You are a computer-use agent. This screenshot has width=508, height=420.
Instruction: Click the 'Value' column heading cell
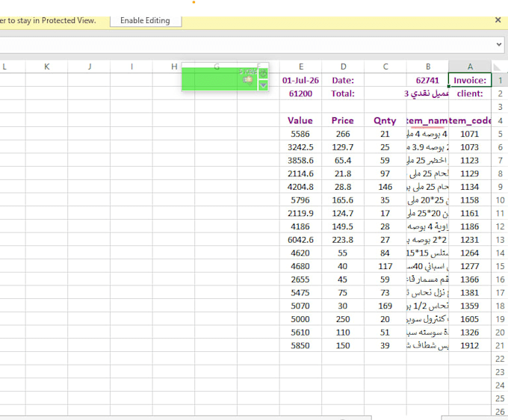[x=300, y=120]
